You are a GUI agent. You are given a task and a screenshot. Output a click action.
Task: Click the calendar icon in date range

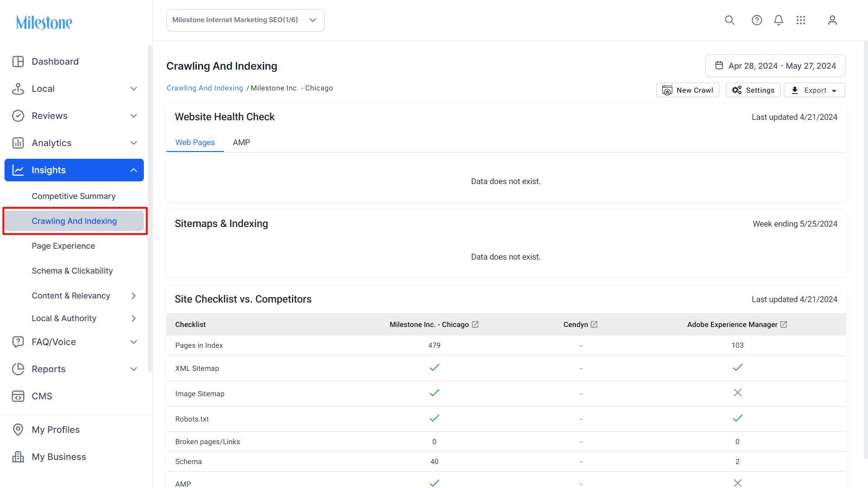tap(719, 66)
